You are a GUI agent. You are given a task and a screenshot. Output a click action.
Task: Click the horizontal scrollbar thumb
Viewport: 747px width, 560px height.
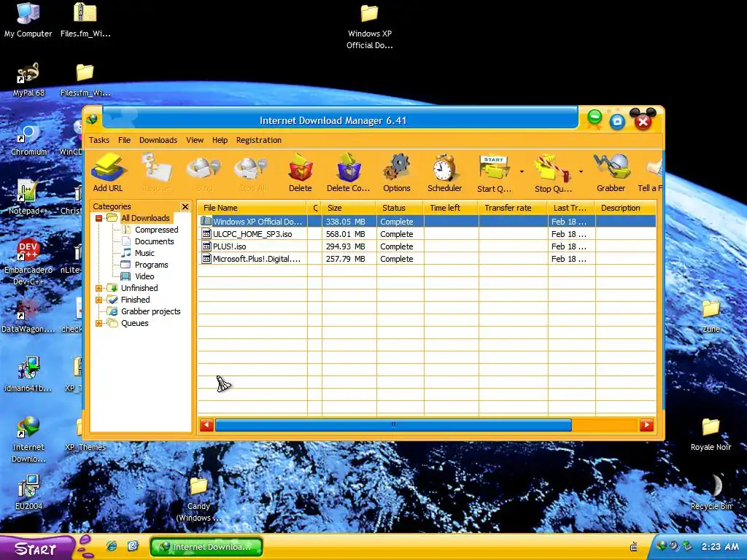tap(393, 425)
